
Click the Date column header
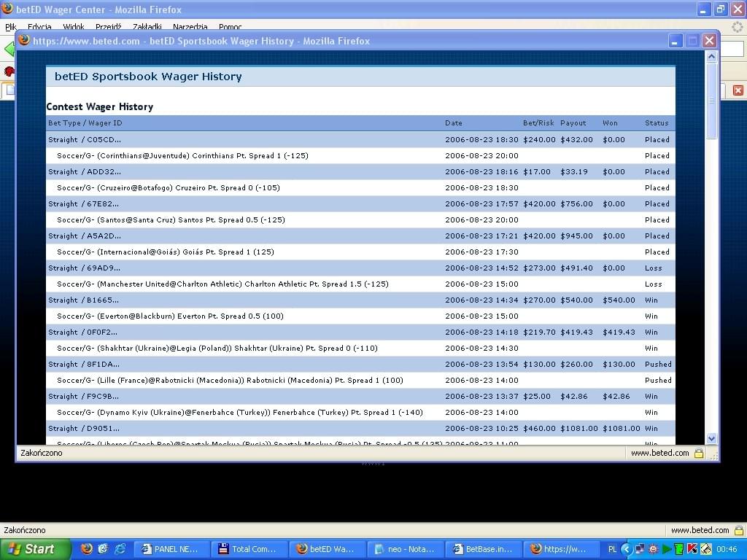click(454, 122)
